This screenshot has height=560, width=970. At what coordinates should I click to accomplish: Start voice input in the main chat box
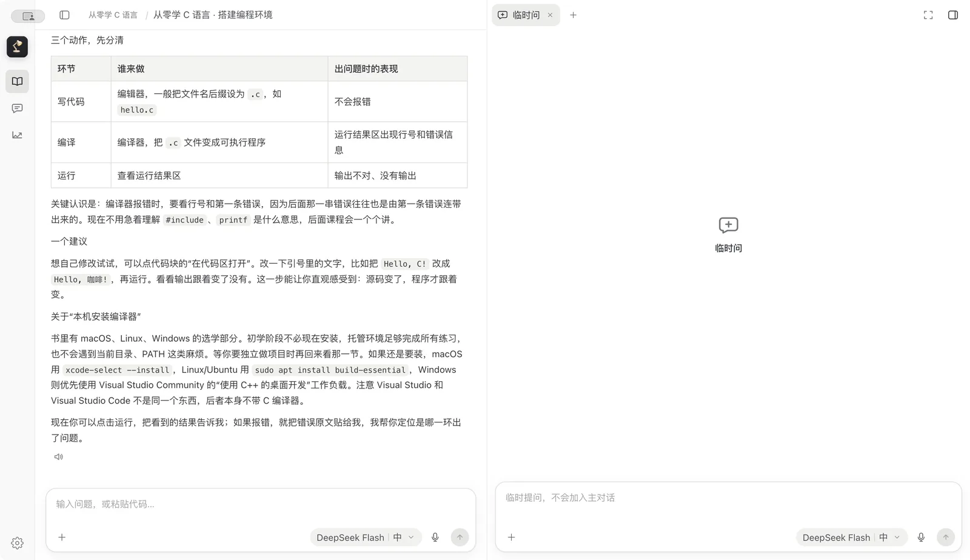point(435,537)
